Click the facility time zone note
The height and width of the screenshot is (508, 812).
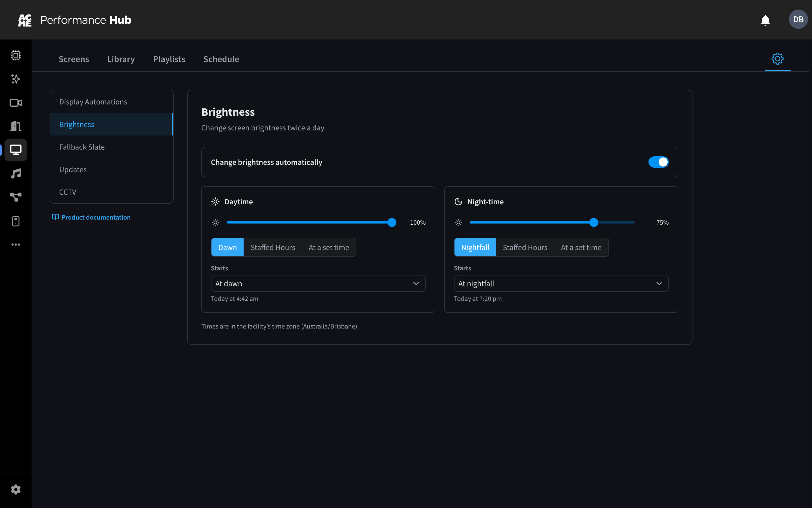280,326
